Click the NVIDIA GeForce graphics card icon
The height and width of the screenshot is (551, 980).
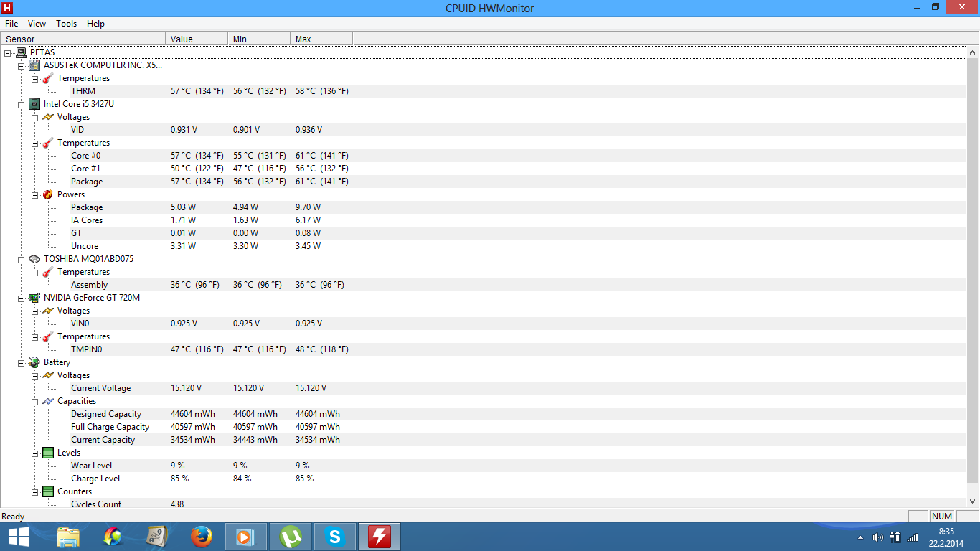coord(34,298)
